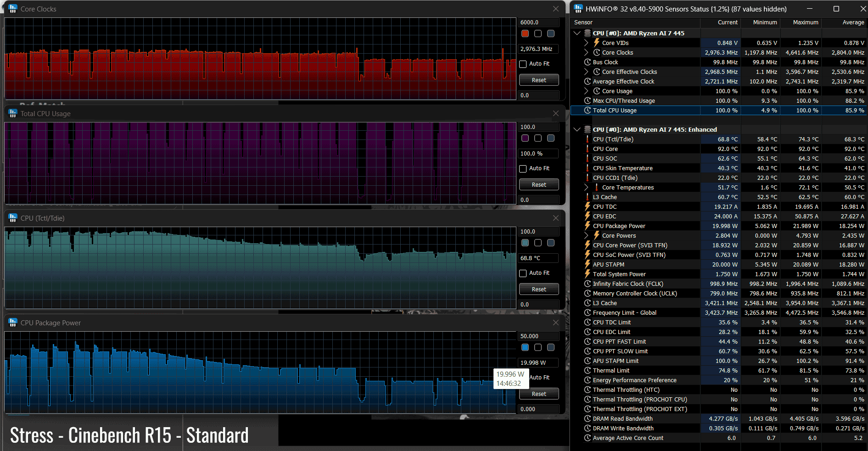Click the purple color swatch in Total CPU Usage graph
The height and width of the screenshot is (451, 868).
coord(525,138)
